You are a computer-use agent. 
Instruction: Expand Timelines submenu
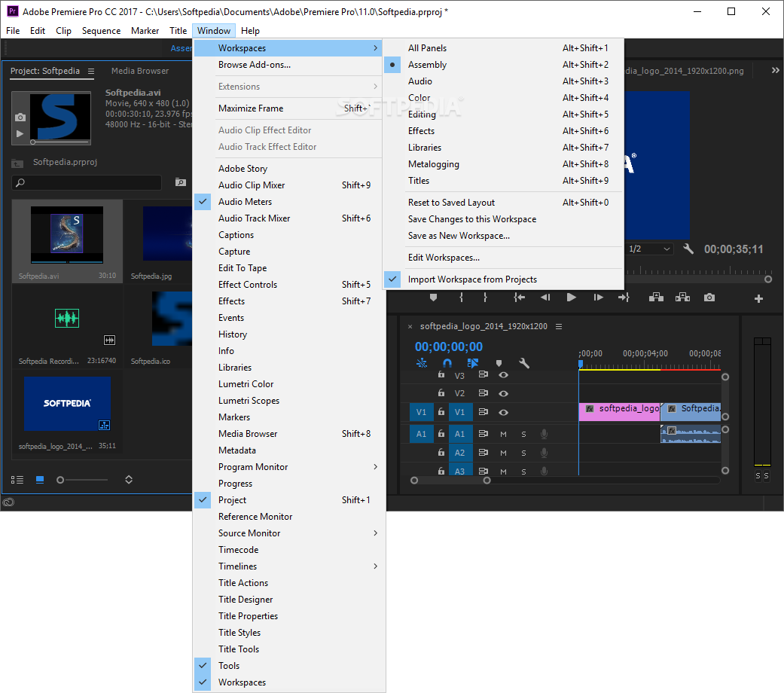289,566
